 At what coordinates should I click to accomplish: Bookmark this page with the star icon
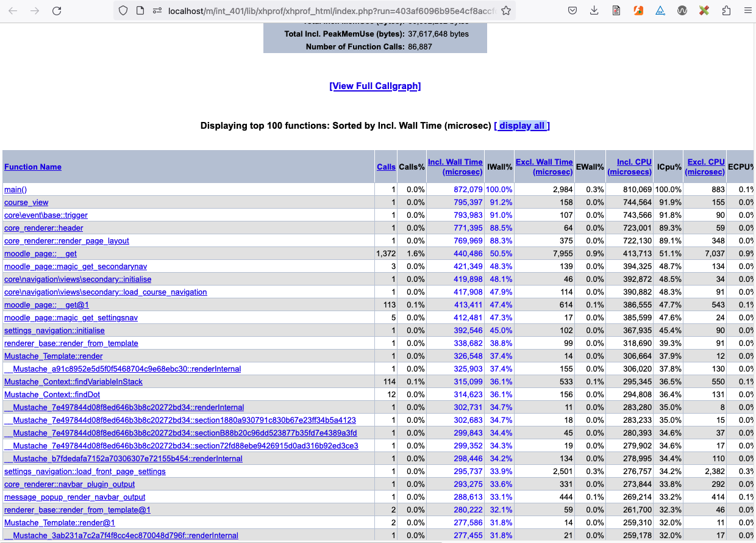click(505, 10)
